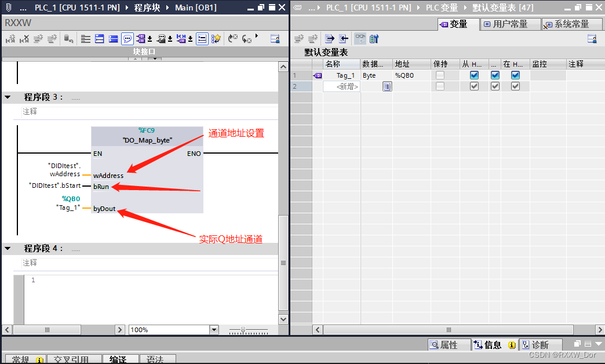Click the go to next error icon

(x=246, y=39)
